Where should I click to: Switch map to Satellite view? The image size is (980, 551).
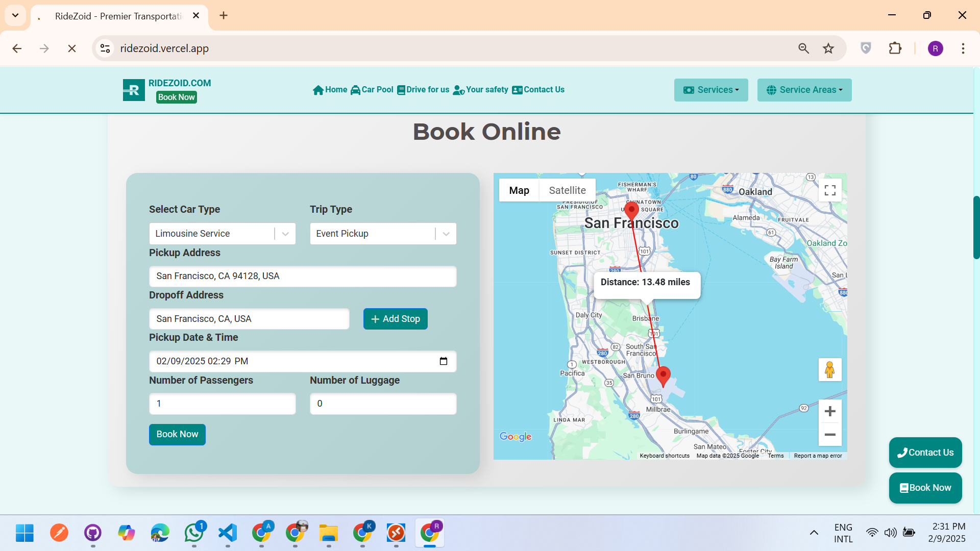(567, 190)
